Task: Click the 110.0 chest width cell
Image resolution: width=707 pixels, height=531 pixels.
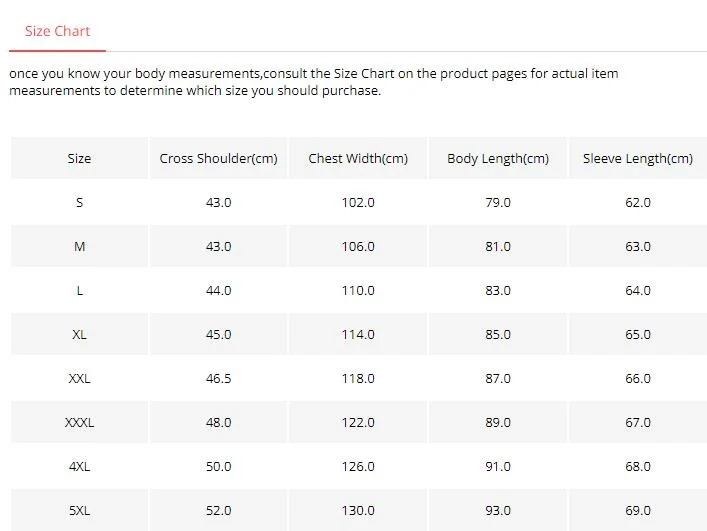Action: coord(358,290)
